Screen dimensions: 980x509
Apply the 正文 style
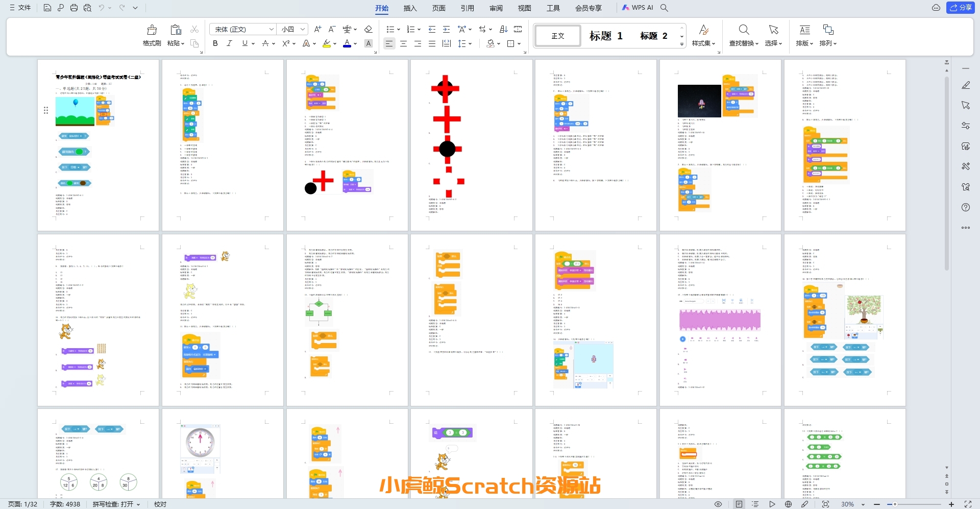[x=558, y=36]
